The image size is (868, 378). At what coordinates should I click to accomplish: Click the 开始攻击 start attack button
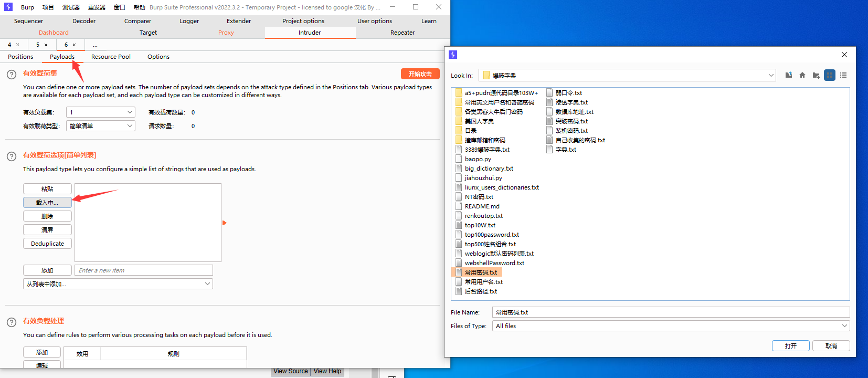[420, 74]
